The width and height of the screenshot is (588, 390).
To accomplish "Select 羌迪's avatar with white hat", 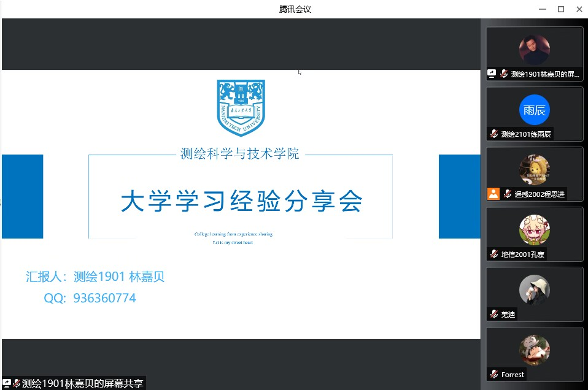I will (x=534, y=290).
